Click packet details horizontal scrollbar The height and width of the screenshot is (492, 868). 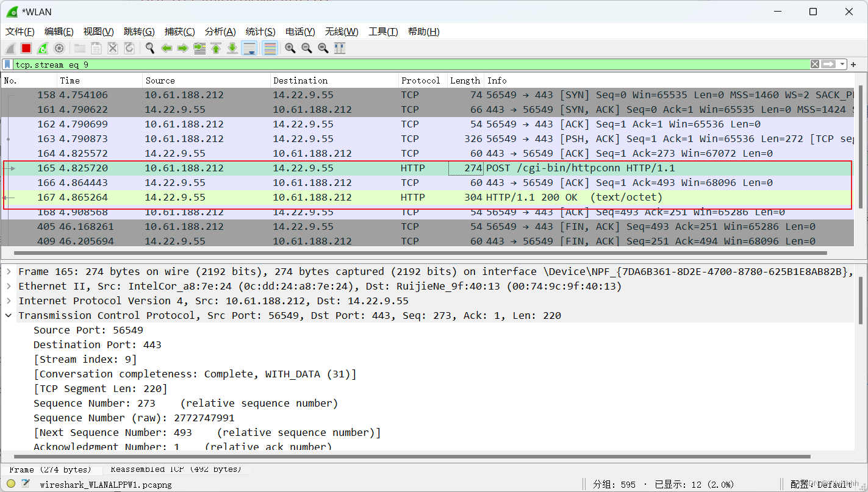pyautogui.click(x=412, y=456)
